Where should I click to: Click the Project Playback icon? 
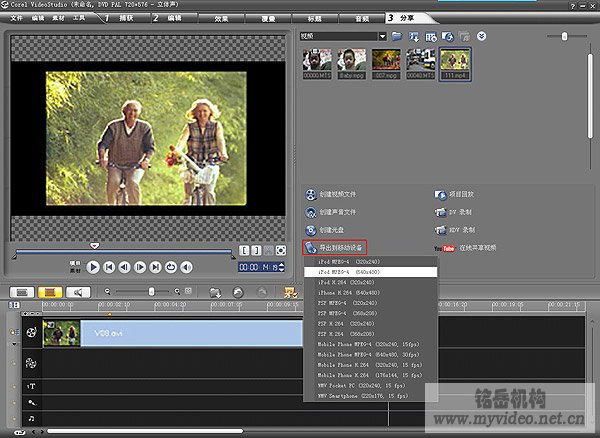click(x=441, y=194)
